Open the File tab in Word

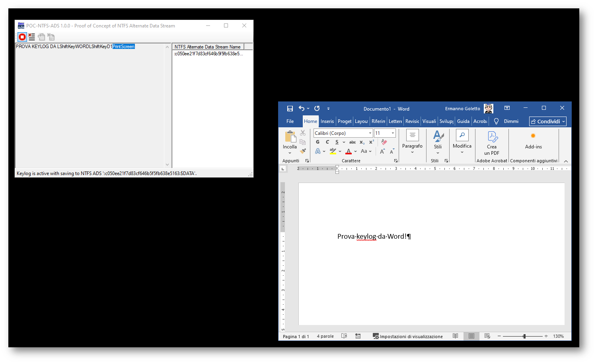pos(290,121)
